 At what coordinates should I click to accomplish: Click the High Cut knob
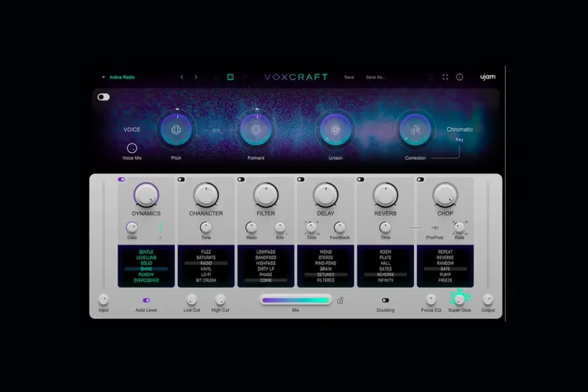click(x=220, y=299)
